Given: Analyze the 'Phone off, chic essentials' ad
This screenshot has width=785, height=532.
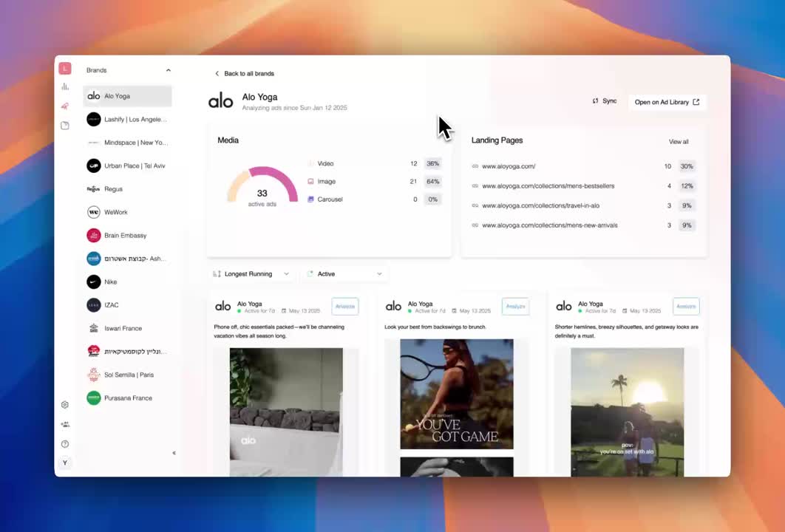Looking at the screenshot, I should pyautogui.click(x=345, y=307).
